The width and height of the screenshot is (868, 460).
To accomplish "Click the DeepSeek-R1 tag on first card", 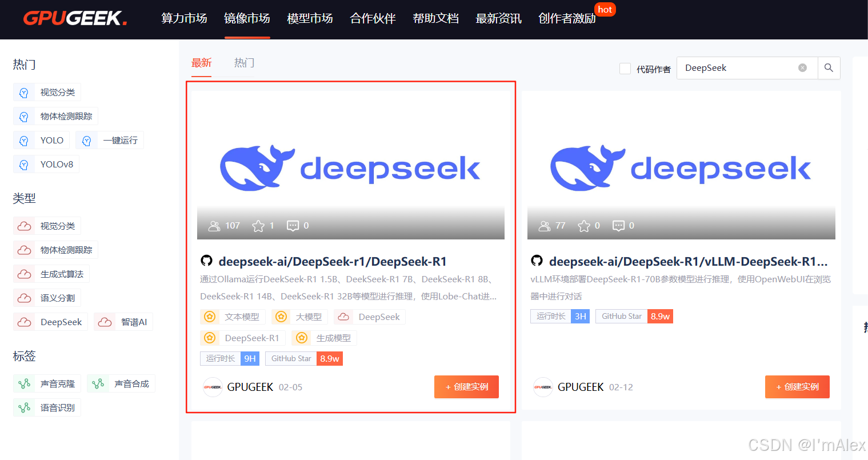I will pos(243,338).
